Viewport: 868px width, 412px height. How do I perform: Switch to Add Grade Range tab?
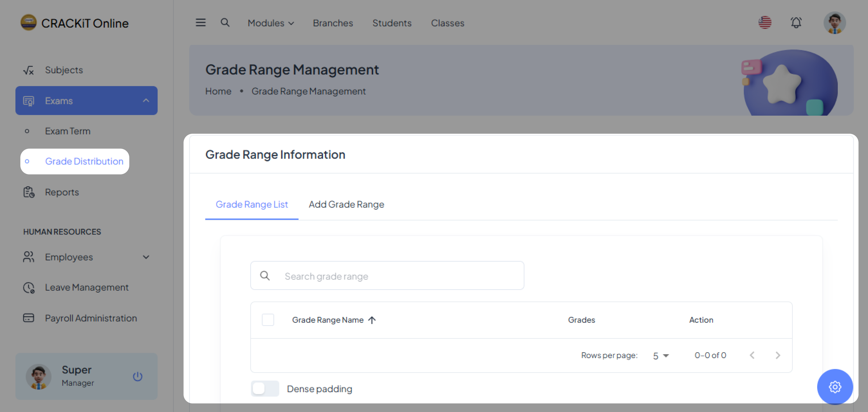346,204
